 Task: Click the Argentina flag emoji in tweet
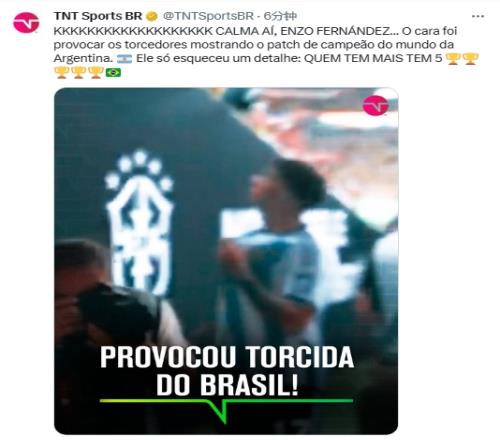point(125,59)
